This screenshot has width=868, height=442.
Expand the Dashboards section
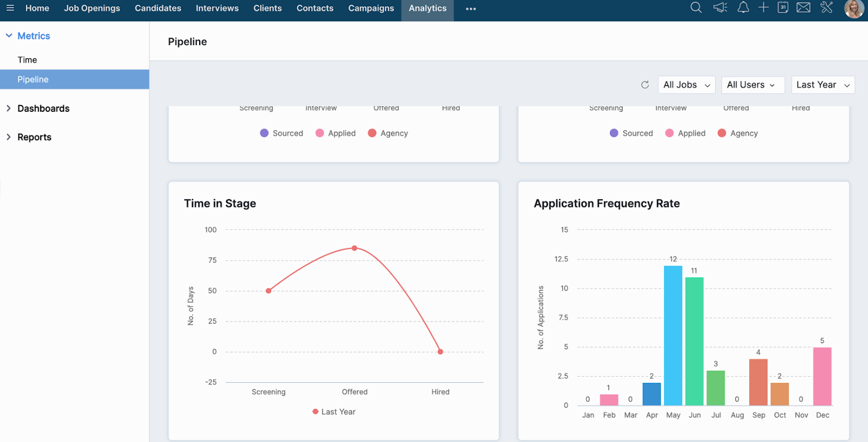(43, 109)
